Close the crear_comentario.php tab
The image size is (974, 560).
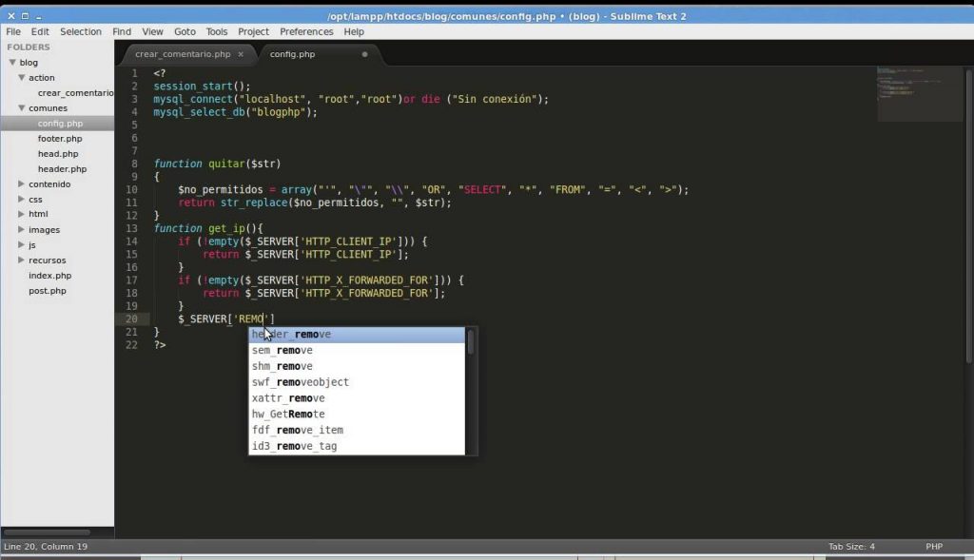click(x=242, y=54)
